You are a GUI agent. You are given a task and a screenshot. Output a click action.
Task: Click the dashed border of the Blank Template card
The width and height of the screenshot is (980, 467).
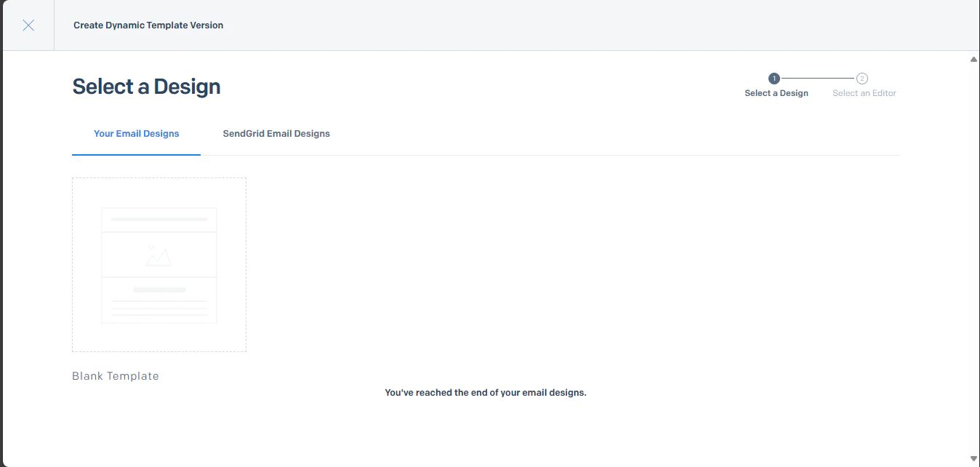(x=158, y=177)
